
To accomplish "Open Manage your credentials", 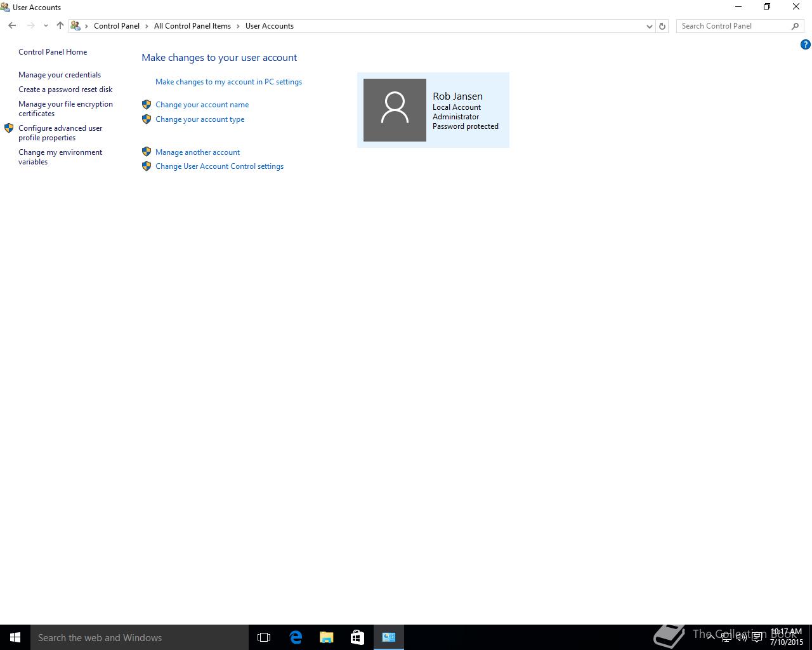I will [x=60, y=75].
